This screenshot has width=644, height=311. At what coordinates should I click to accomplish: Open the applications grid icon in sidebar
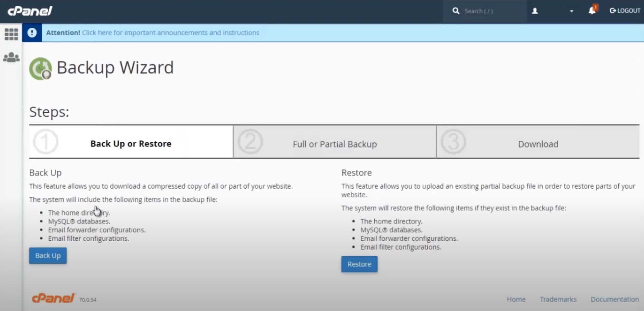(x=11, y=34)
